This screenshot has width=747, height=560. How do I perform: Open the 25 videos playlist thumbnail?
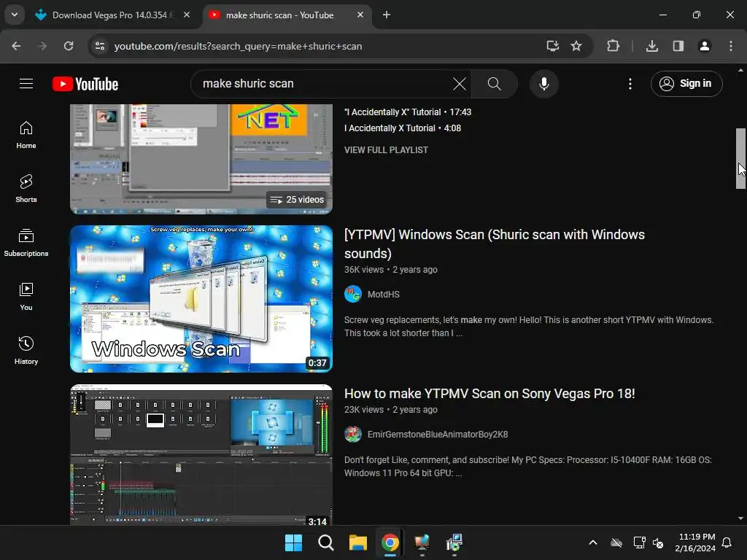pyautogui.click(x=201, y=159)
